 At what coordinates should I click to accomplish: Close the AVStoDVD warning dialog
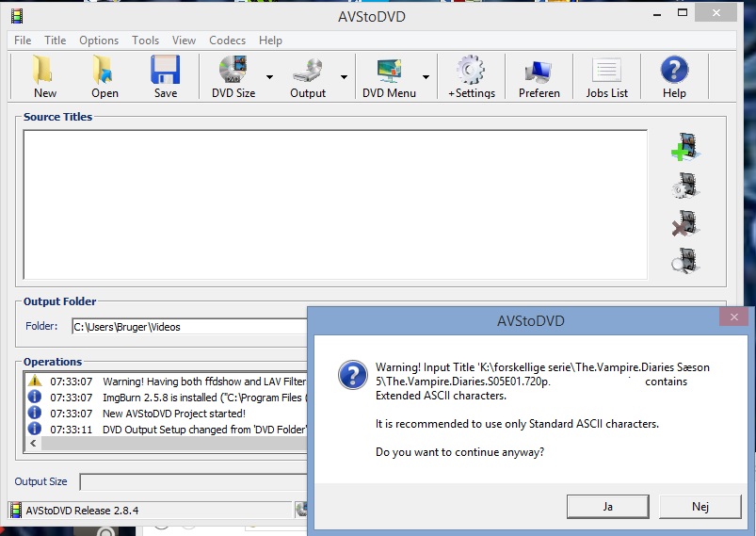(x=733, y=317)
